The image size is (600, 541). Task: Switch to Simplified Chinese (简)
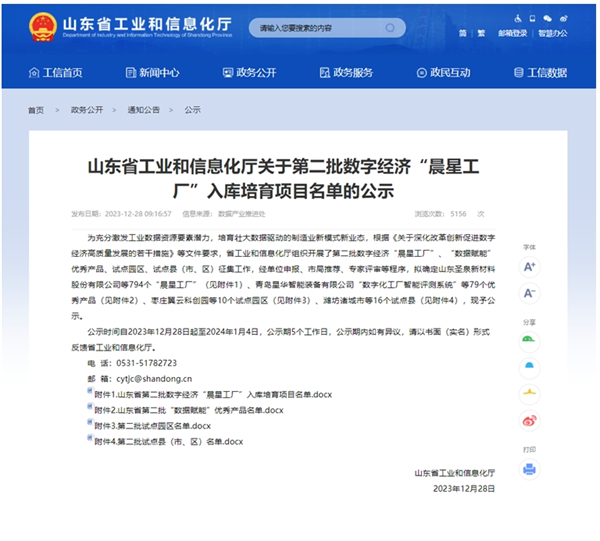463,33
